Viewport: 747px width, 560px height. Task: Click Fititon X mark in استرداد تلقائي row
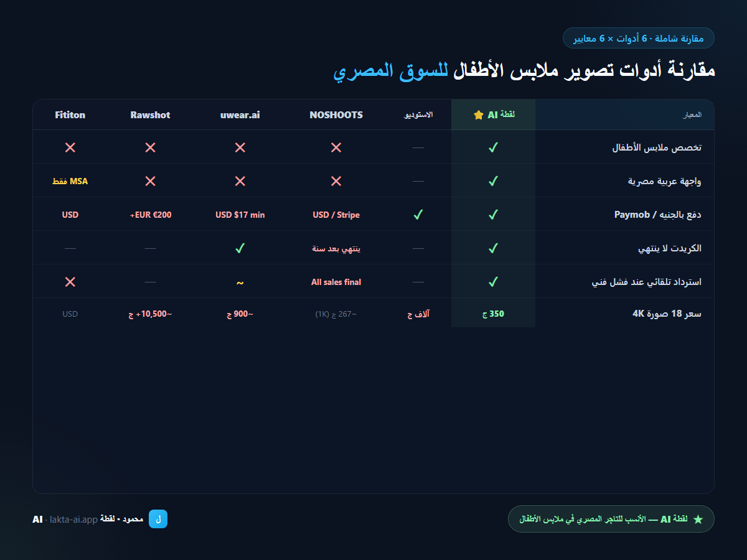(70, 282)
